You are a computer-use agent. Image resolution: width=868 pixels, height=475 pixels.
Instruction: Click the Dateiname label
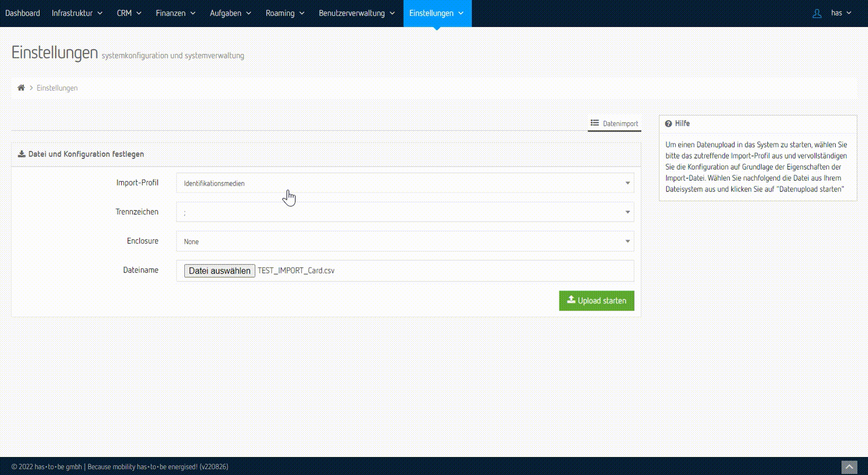click(x=141, y=270)
